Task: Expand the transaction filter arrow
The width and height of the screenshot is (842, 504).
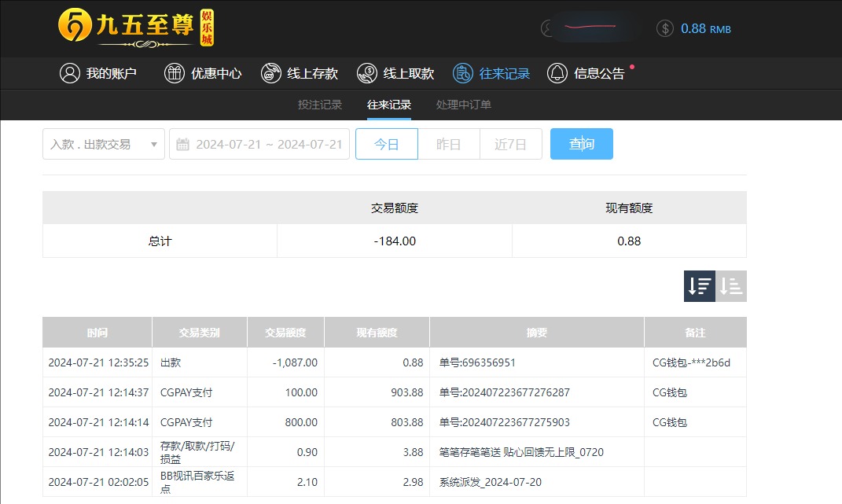Action: click(154, 144)
